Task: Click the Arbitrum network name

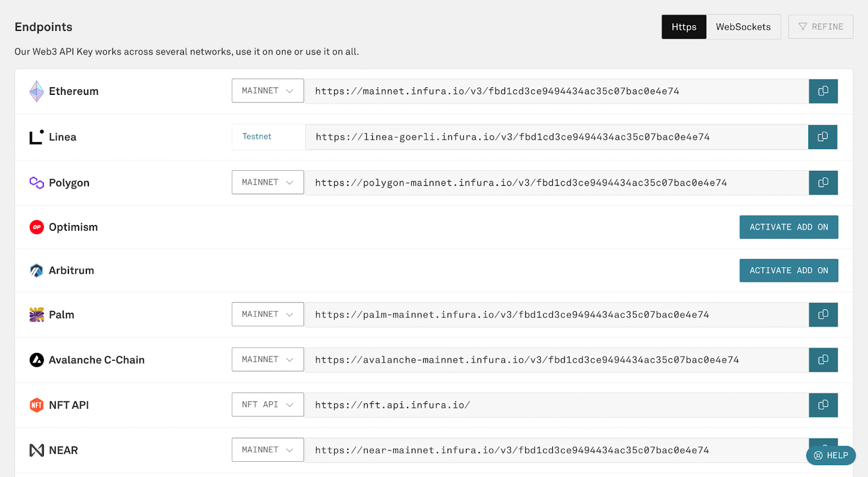Action: 71,270
